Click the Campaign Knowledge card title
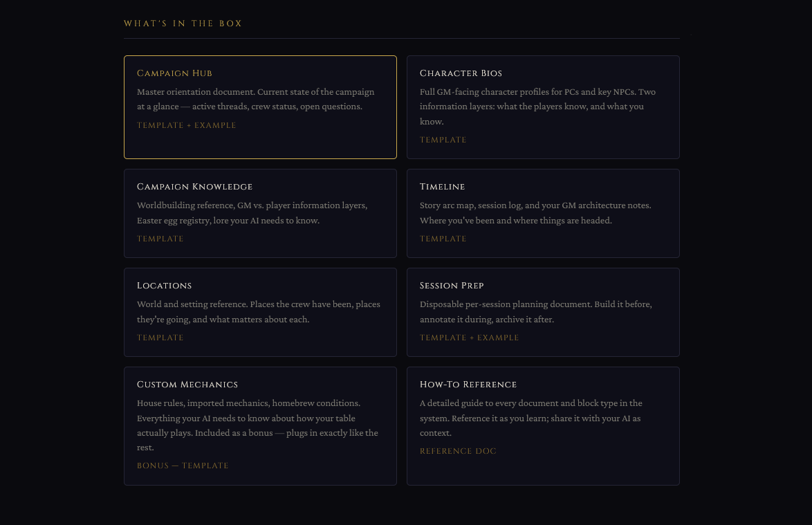 coord(194,187)
